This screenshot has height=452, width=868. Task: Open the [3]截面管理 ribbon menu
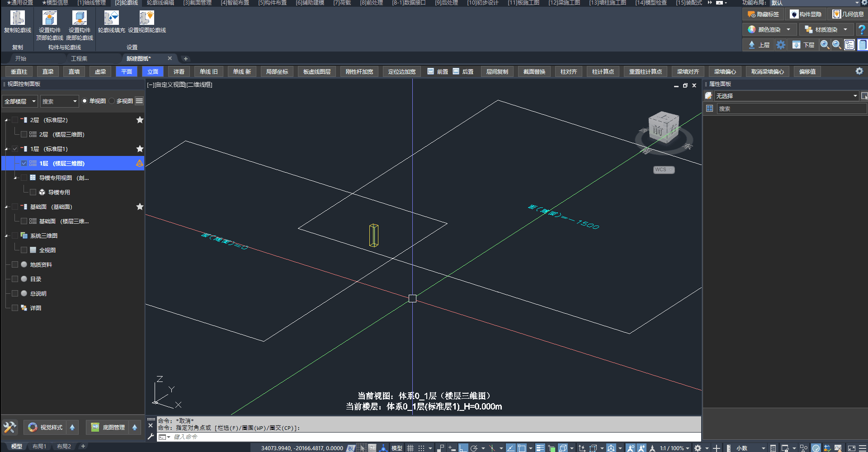(197, 3)
